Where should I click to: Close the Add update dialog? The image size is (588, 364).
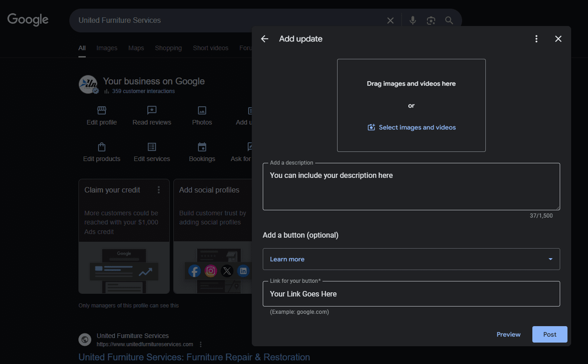558,39
